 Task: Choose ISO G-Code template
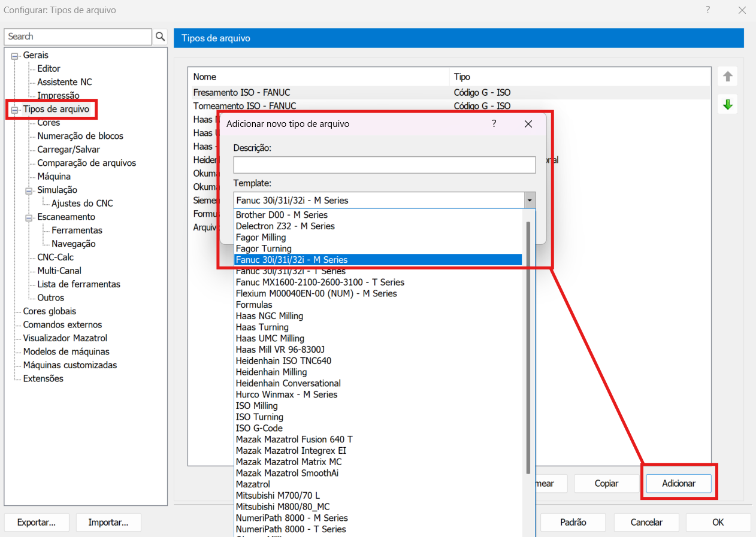pyautogui.click(x=378, y=428)
